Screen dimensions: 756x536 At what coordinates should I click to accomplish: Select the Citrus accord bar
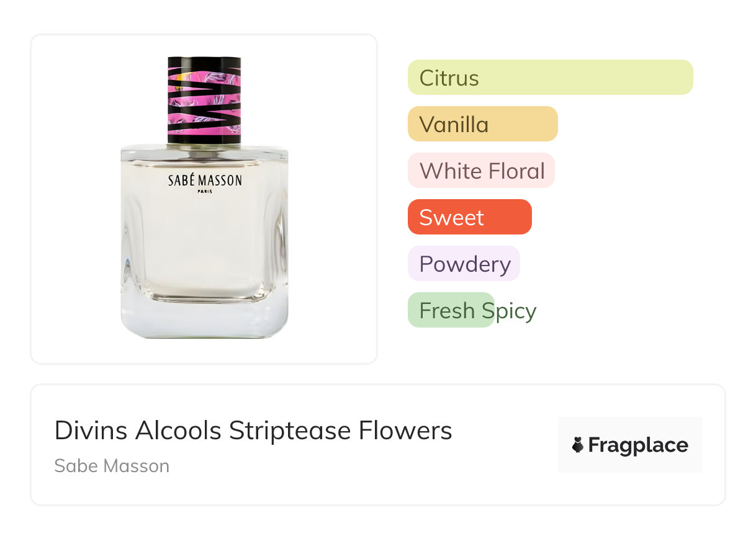tap(550, 78)
